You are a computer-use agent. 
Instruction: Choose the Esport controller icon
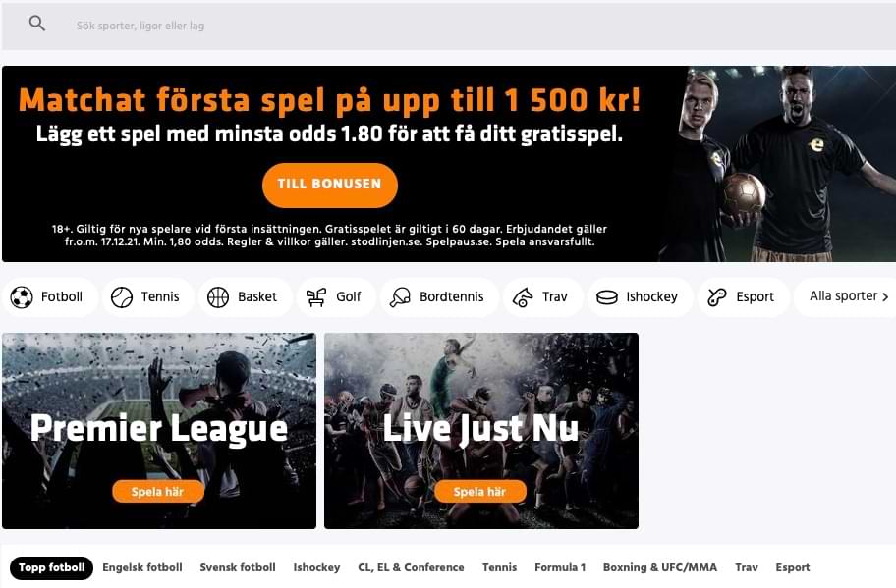click(716, 296)
